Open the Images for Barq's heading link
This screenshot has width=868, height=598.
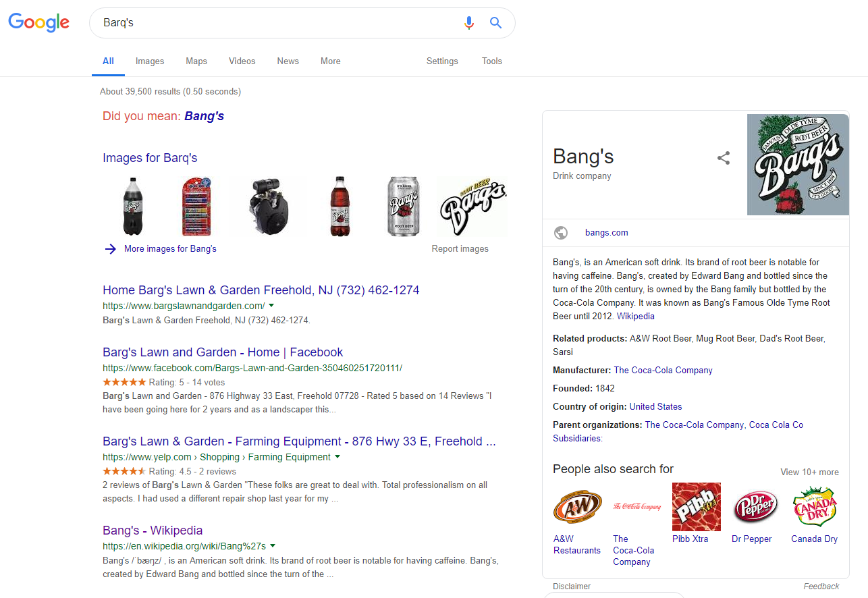tap(150, 158)
